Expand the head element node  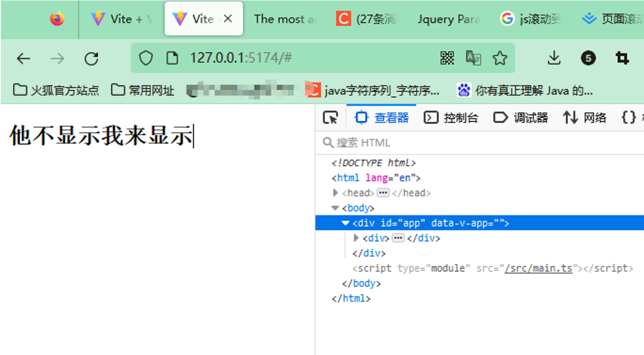tap(335, 193)
